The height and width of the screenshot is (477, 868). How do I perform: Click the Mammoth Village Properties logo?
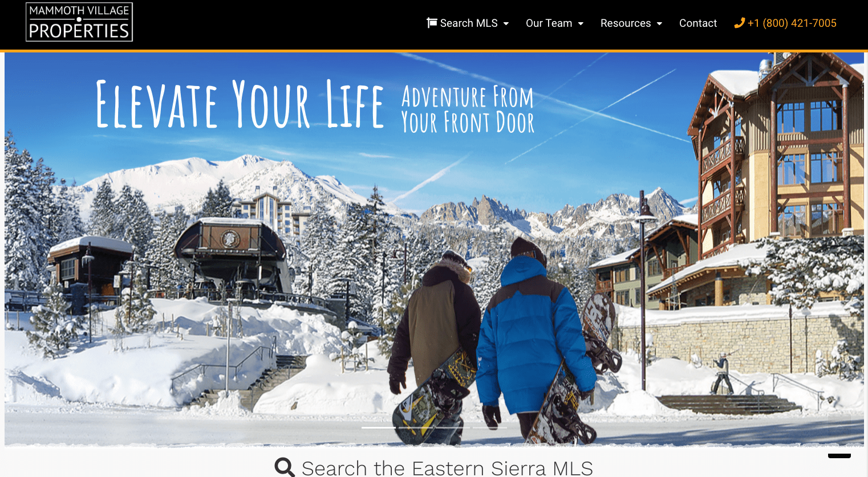coord(79,22)
